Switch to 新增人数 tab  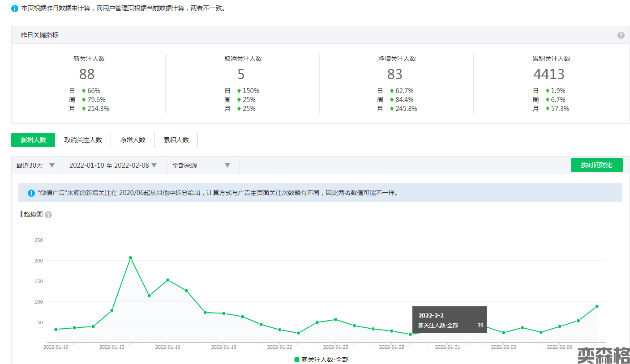click(x=33, y=140)
